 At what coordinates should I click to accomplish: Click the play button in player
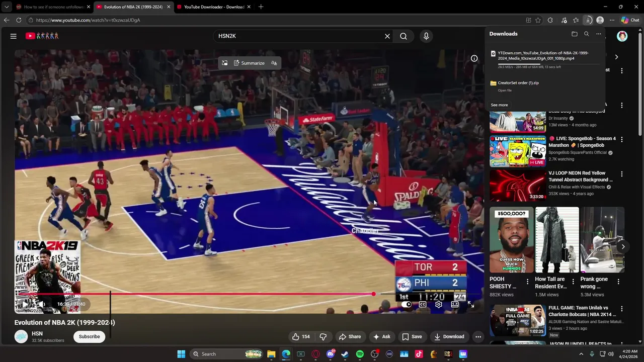pos(25,304)
